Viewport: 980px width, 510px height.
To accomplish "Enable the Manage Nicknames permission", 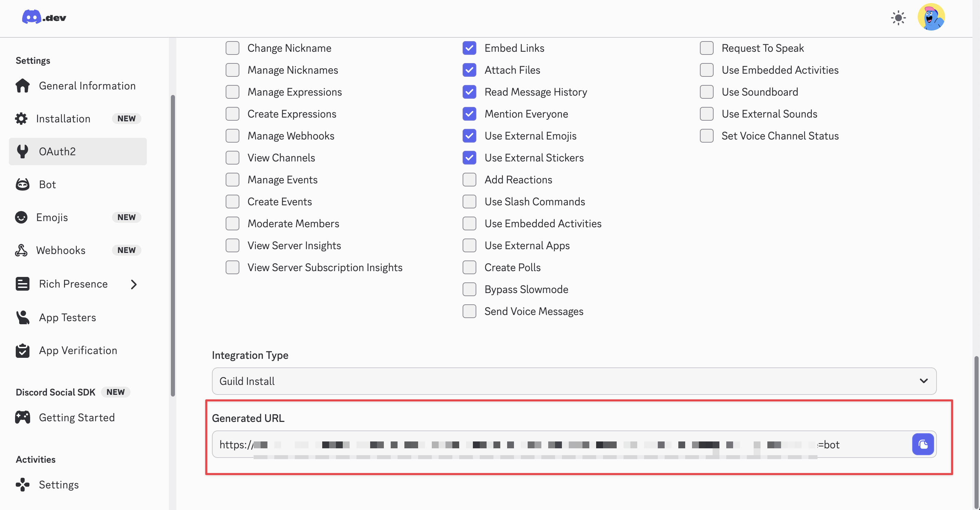I will tap(233, 70).
